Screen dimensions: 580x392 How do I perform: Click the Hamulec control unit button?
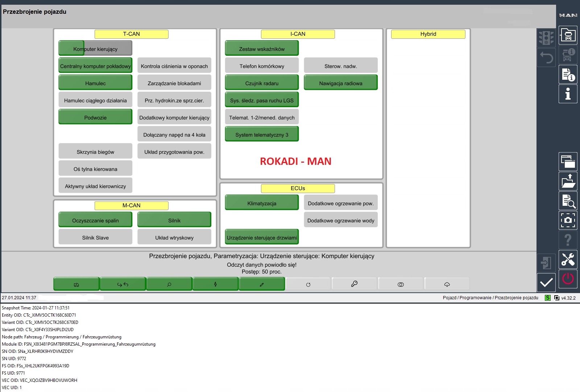tap(95, 83)
